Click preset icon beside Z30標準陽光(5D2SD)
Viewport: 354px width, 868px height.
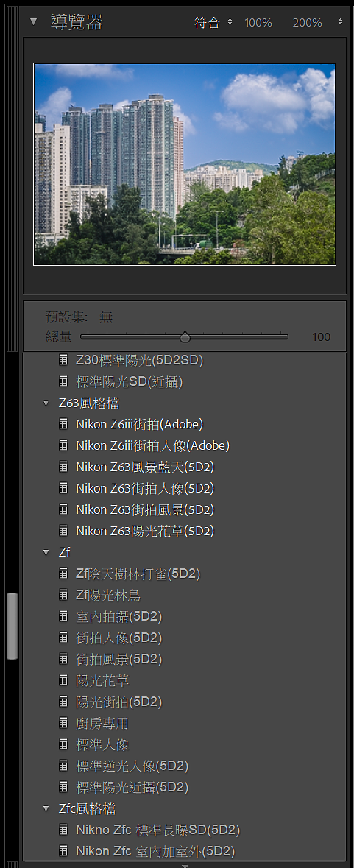[63, 360]
